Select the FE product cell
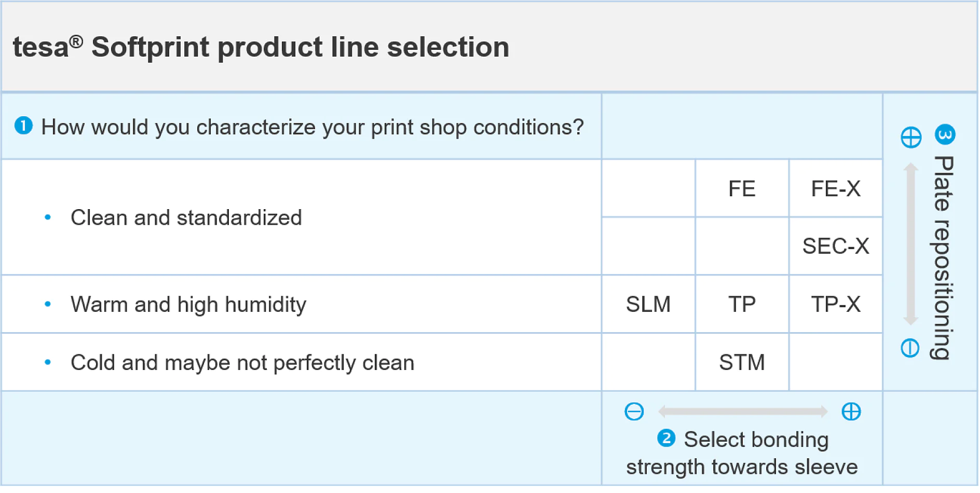This screenshot has width=980, height=493. (x=742, y=188)
